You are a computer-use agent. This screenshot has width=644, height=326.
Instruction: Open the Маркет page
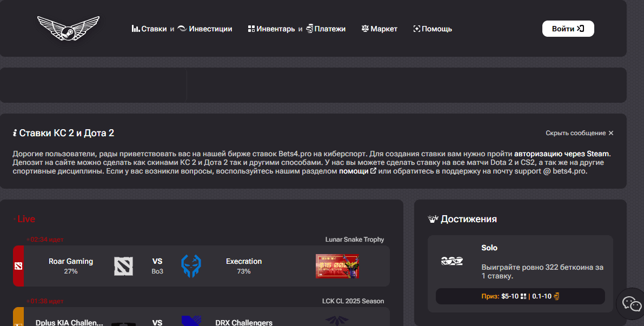click(380, 29)
